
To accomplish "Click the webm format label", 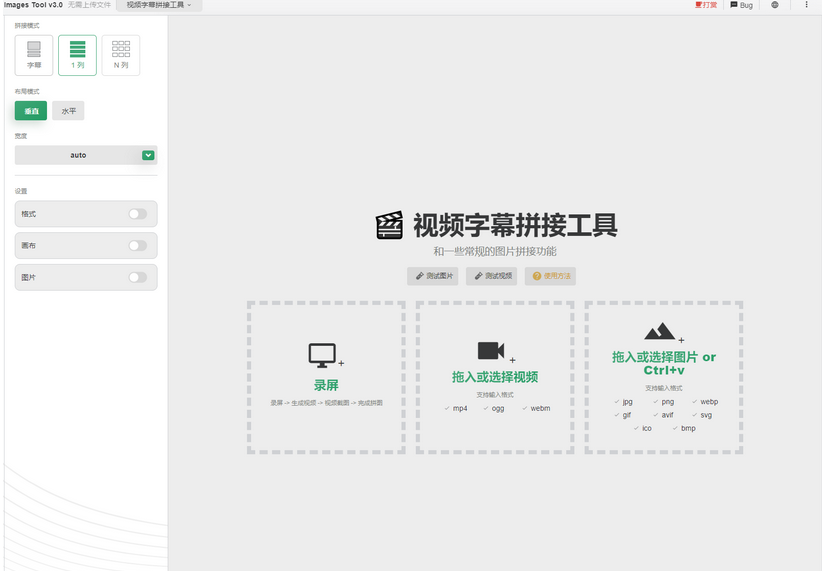I will click(540, 408).
